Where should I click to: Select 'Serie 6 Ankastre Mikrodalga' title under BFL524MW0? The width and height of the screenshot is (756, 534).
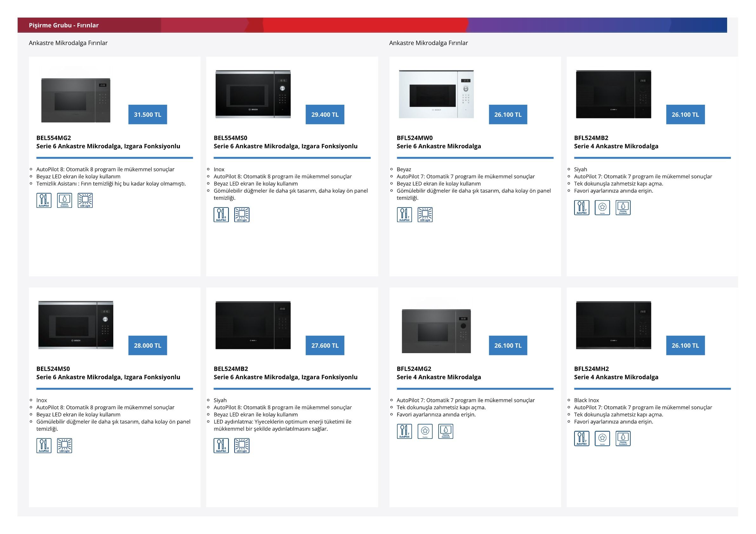[x=439, y=146]
